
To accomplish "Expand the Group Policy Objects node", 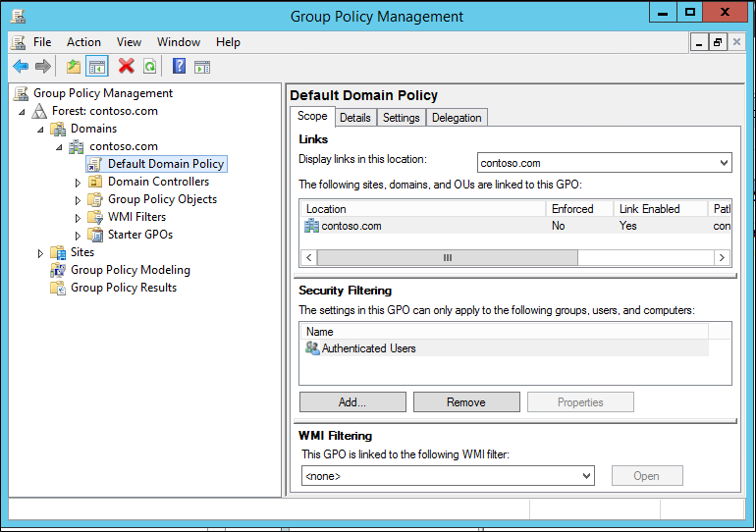I will (x=78, y=200).
